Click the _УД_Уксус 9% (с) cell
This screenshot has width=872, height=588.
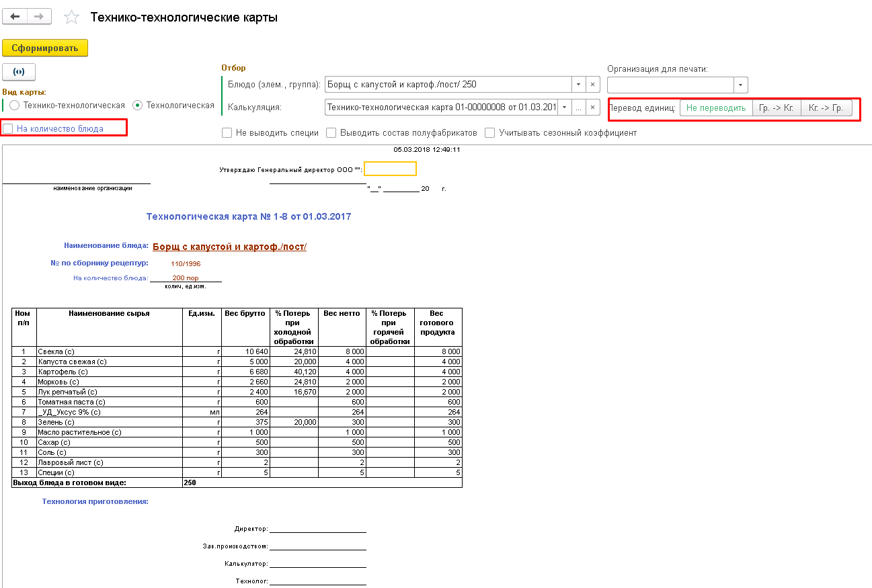(x=110, y=412)
